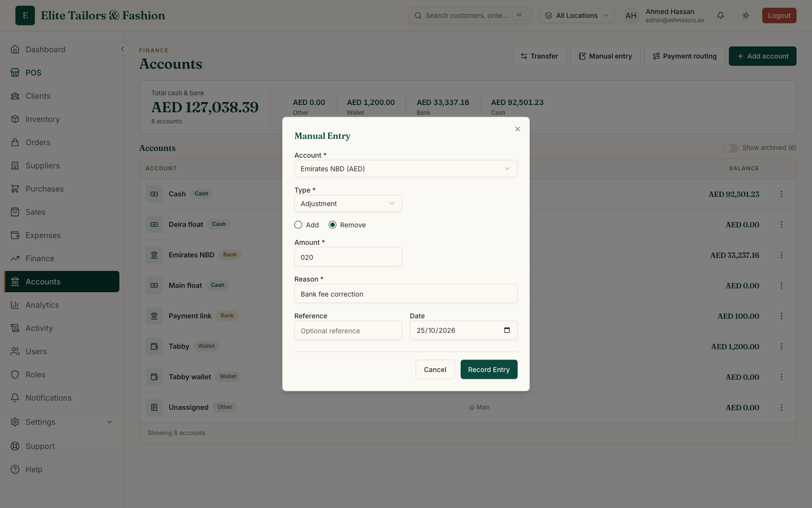
Task: Focus the Amount field containing 020
Action: [x=348, y=257]
